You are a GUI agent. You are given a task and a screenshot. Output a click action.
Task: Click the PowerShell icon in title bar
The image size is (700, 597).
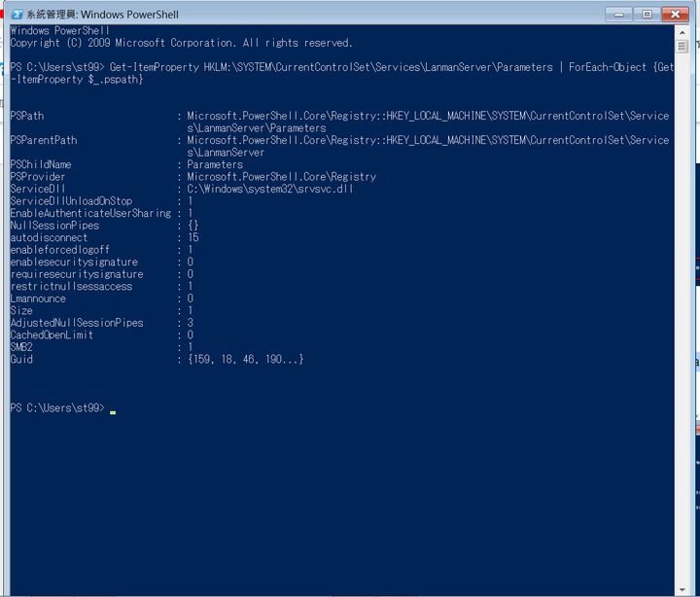click(x=17, y=15)
